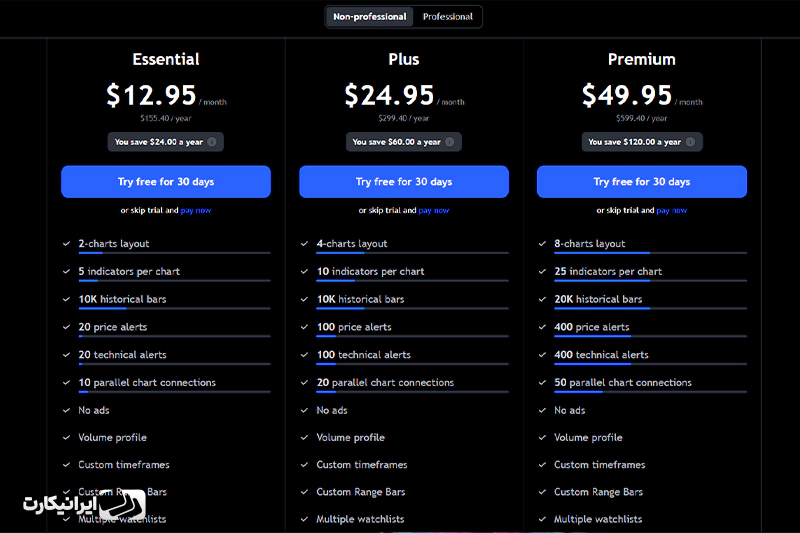The image size is (800, 533).
Task: Click checkmark beside Premium Custom Range Bars
Action: (x=542, y=492)
